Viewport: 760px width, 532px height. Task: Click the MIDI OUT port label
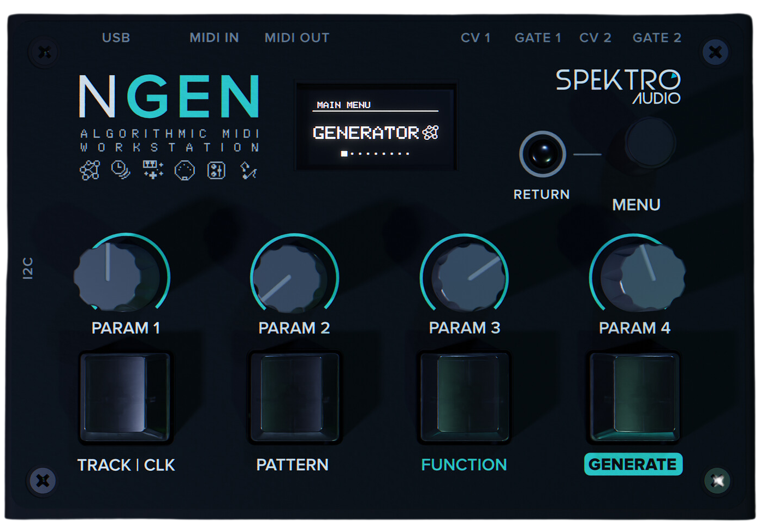(x=297, y=38)
